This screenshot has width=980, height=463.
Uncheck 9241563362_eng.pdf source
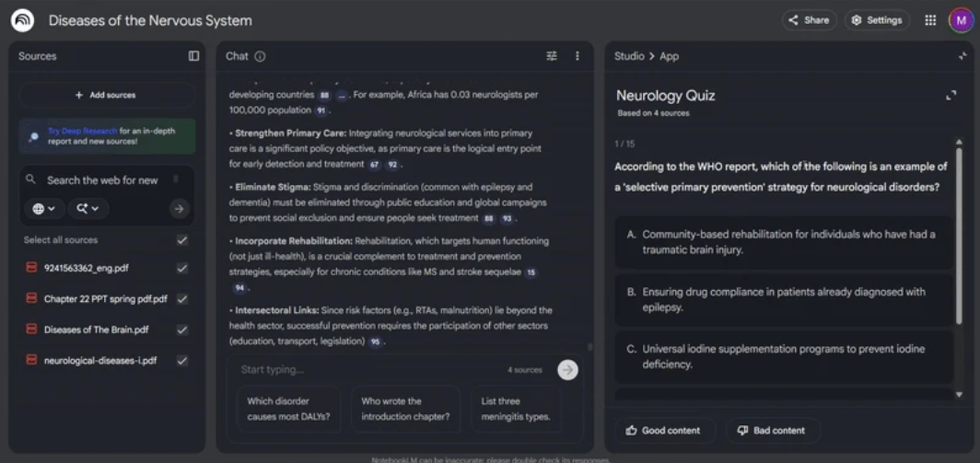coord(182,269)
